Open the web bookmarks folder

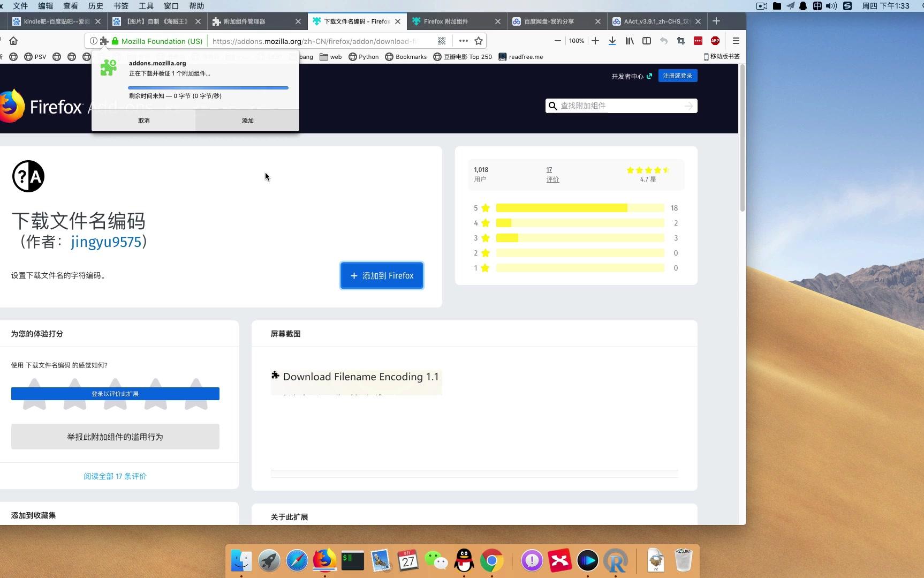331,57
